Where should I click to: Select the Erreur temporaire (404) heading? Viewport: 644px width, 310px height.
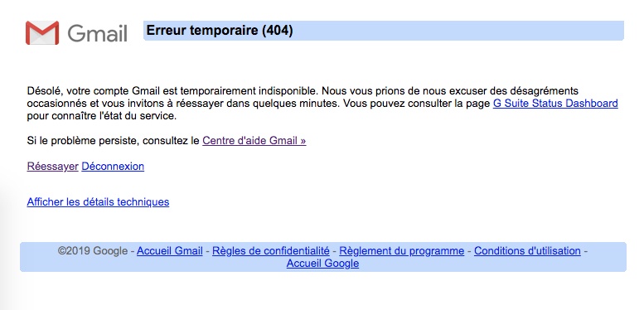click(220, 31)
